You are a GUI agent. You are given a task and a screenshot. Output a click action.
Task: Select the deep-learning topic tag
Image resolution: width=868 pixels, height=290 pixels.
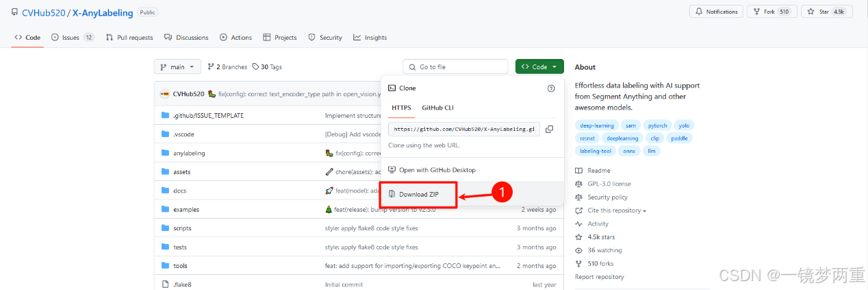click(597, 125)
